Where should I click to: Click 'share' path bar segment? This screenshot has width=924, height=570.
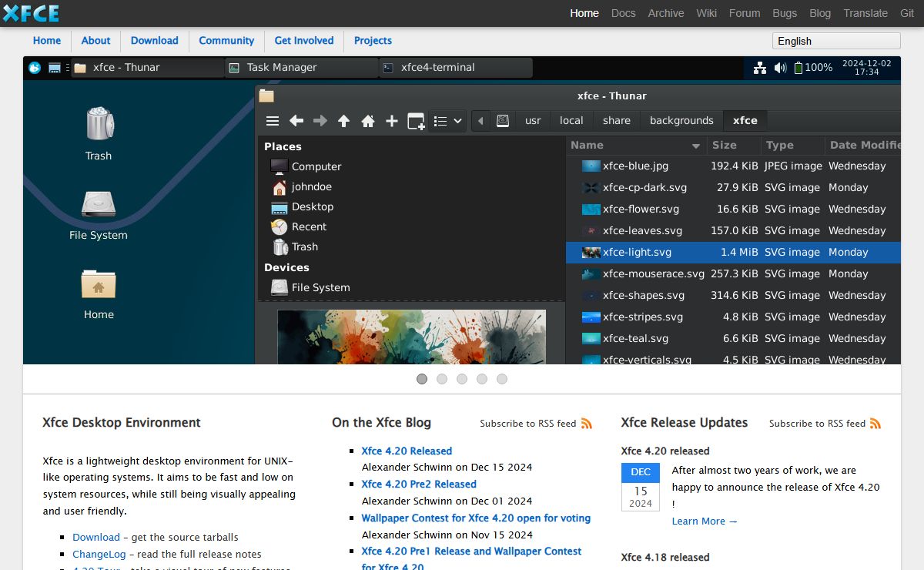click(617, 121)
